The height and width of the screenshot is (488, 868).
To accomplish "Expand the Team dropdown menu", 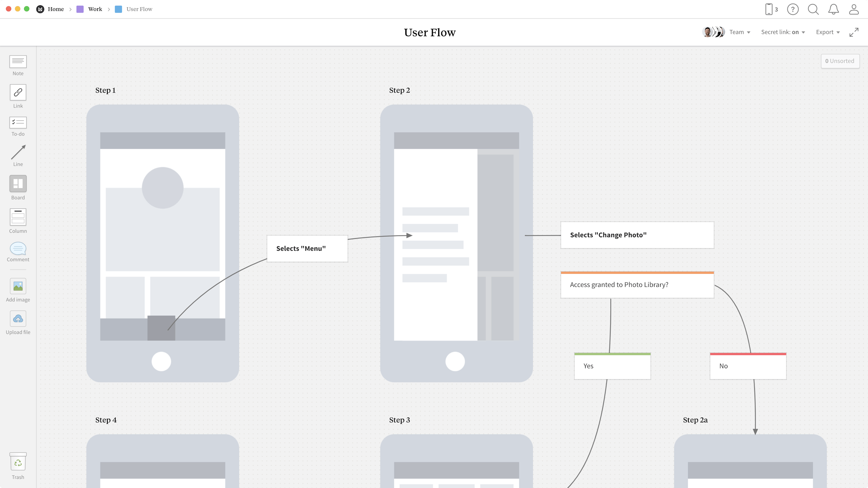I will click(x=740, y=32).
